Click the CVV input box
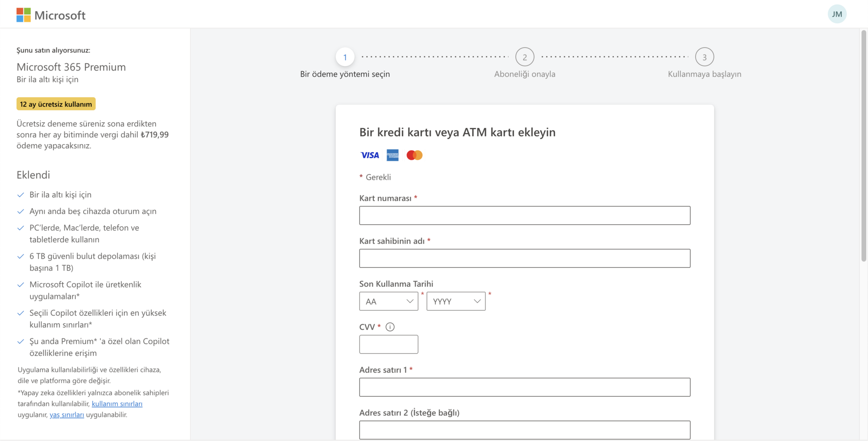 click(389, 344)
